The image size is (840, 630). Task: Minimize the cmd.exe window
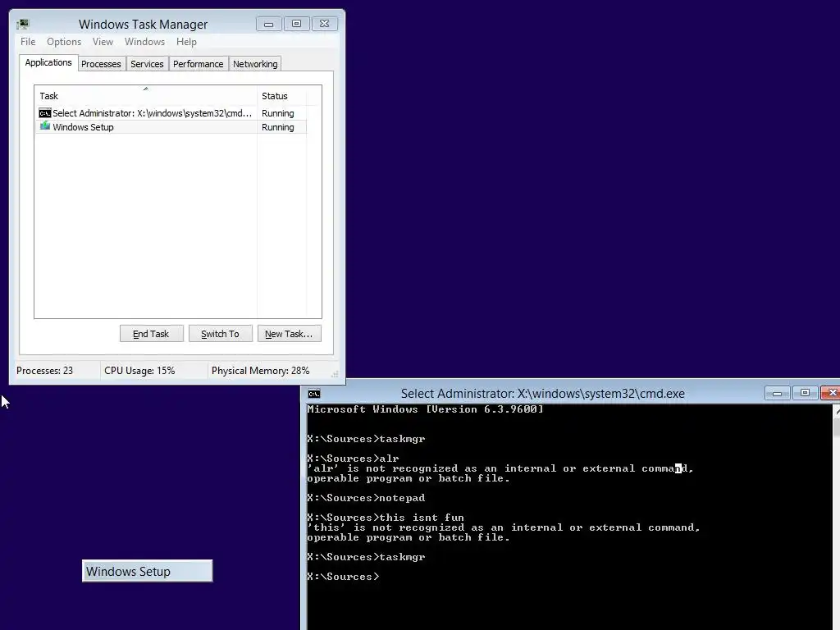point(777,394)
